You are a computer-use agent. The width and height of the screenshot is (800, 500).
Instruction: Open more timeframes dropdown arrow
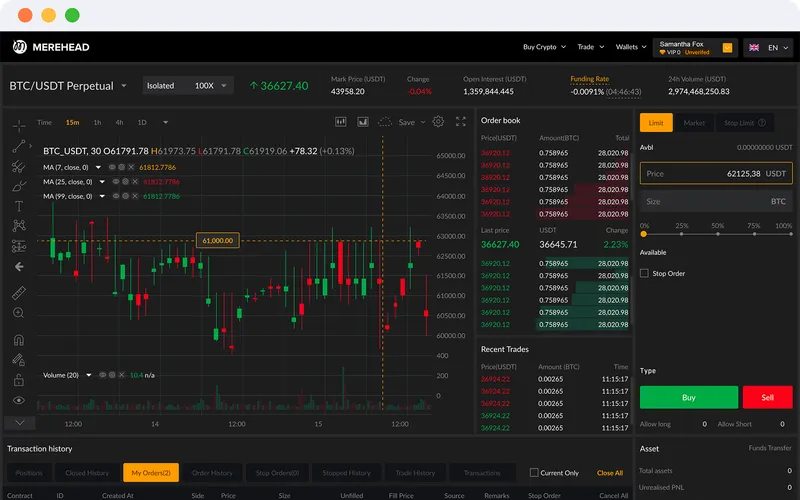click(165, 122)
